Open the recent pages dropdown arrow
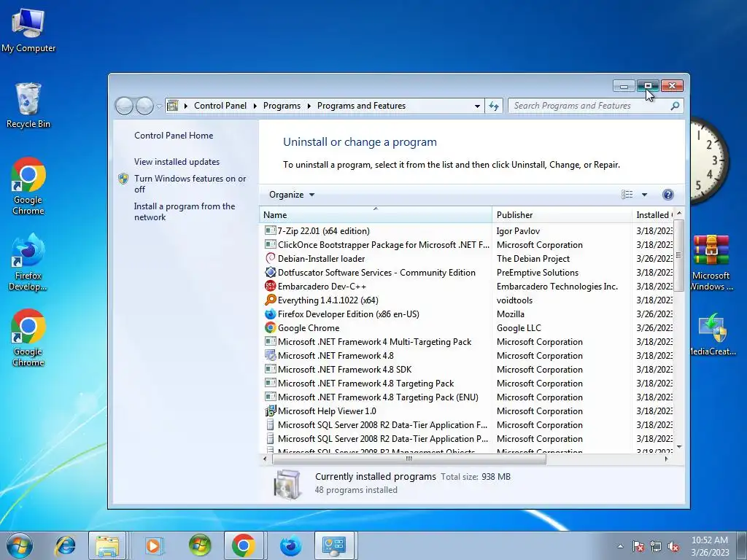 pos(160,106)
